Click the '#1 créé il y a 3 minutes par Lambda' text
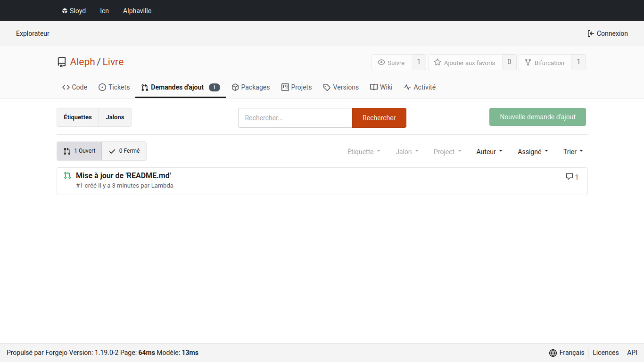 [x=124, y=186]
